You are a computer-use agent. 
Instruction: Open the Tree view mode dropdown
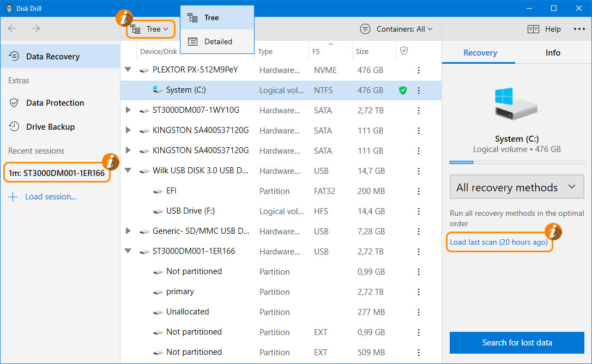(150, 29)
